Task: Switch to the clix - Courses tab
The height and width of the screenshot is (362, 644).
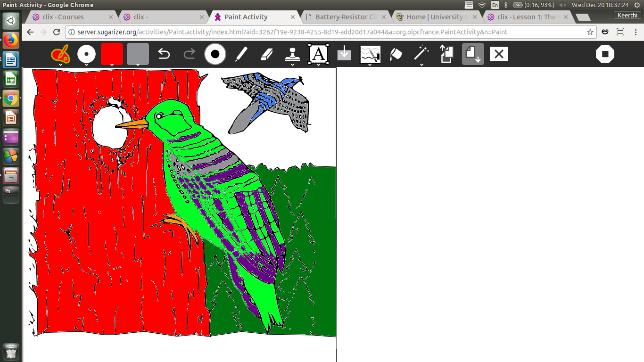Action: (71, 17)
